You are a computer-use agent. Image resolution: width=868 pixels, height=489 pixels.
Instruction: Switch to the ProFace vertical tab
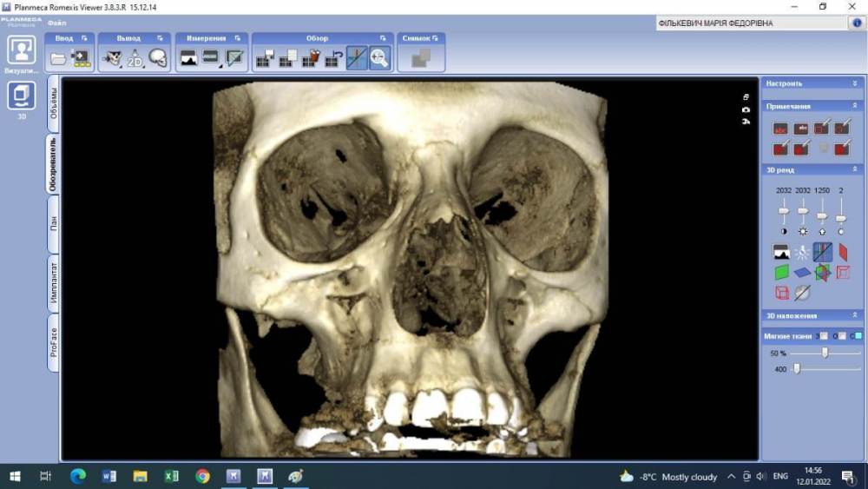[53, 341]
